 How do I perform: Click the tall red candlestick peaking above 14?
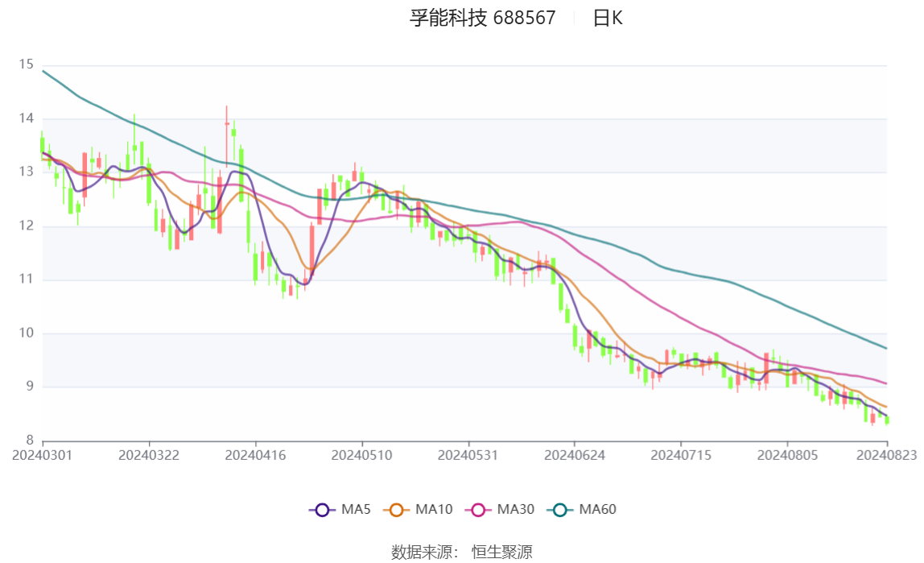[x=226, y=139]
